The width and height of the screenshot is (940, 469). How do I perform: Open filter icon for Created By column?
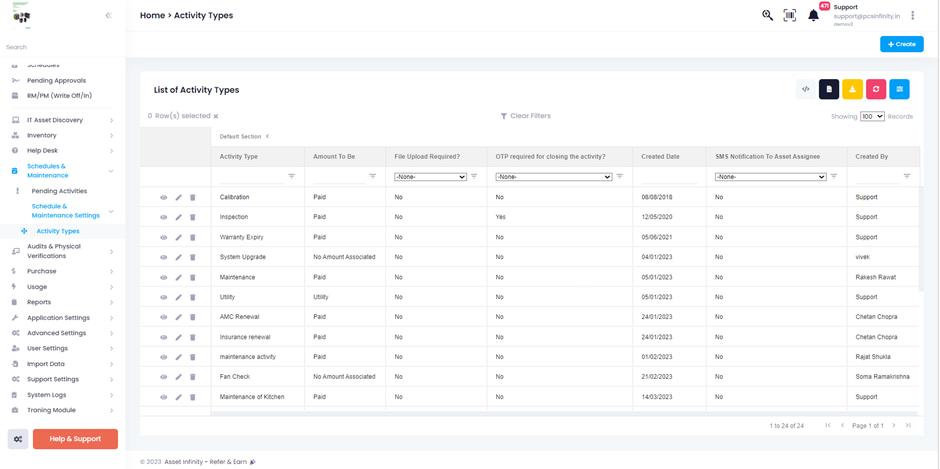pos(907,176)
